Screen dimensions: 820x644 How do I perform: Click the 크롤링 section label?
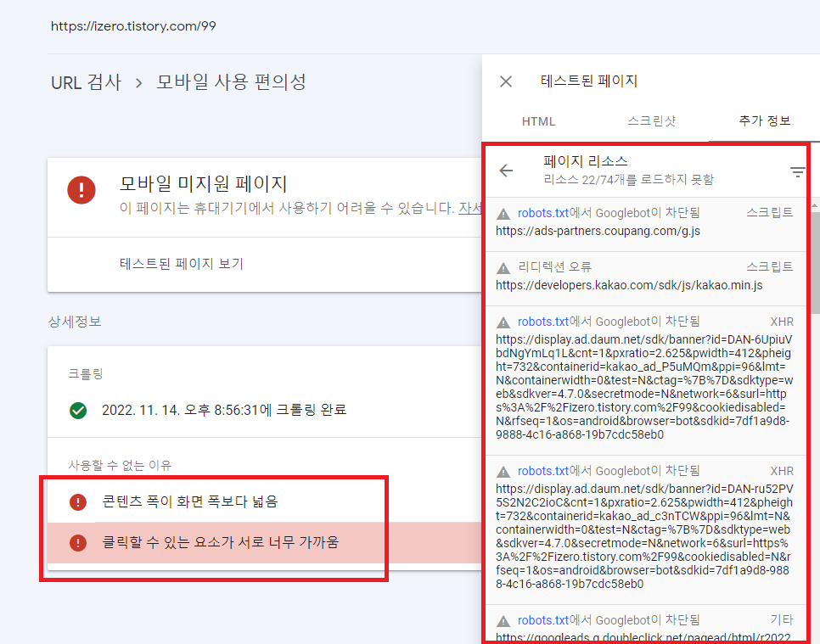(86, 373)
